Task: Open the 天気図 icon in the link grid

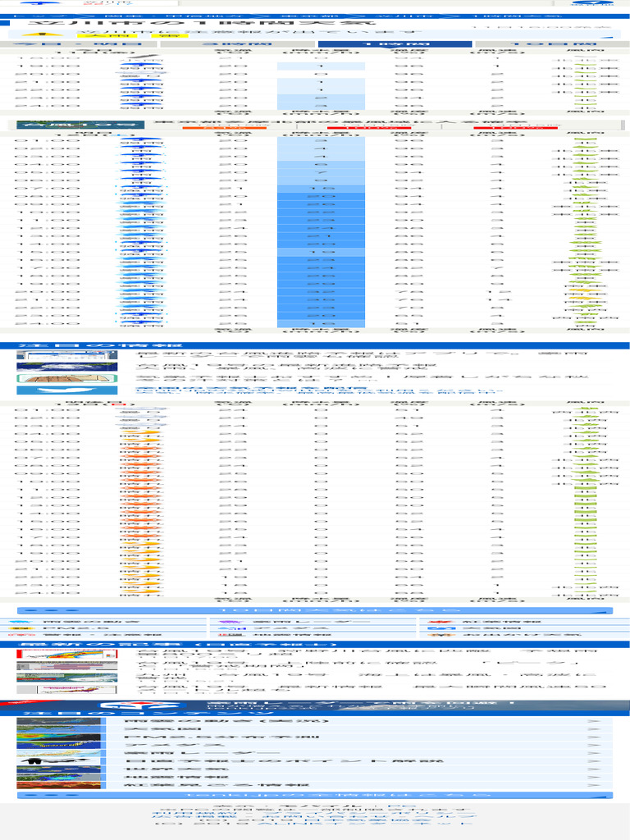Action: pos(441,628)
